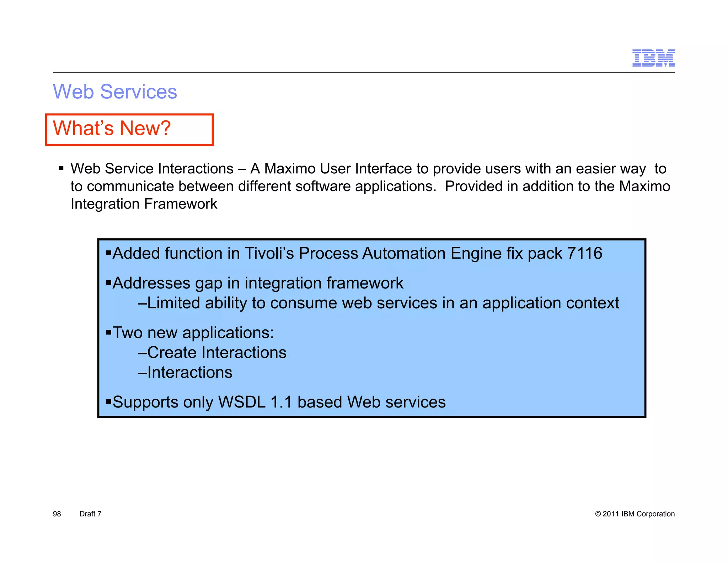Select 'Limited ability to consume web services' sub-bullet
Image resolution: width=728 pixels, height=562 pixels.
pos(379,303)
